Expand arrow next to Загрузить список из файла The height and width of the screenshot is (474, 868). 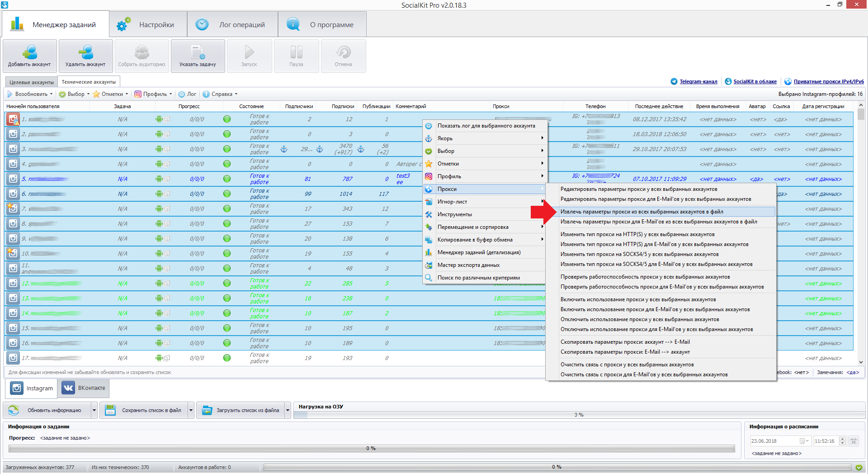(288, 410)
